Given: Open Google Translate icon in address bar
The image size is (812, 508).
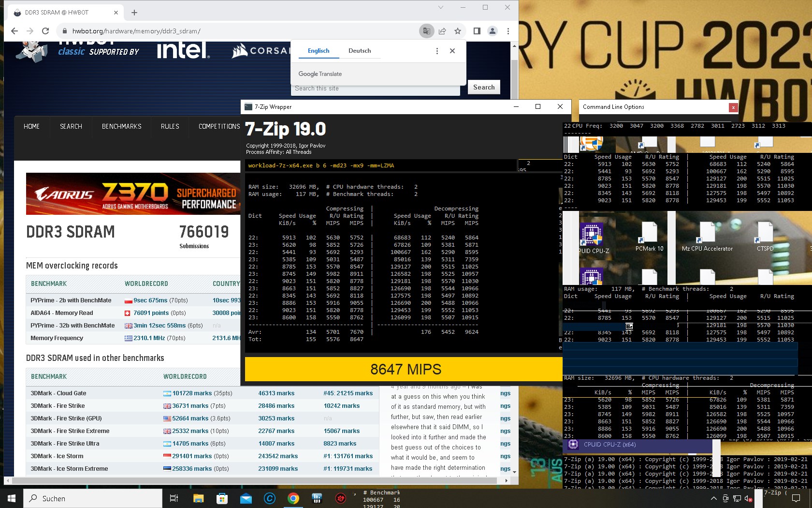Looking at the screenshot, I should pyautogui.click(x=426, y=31).
